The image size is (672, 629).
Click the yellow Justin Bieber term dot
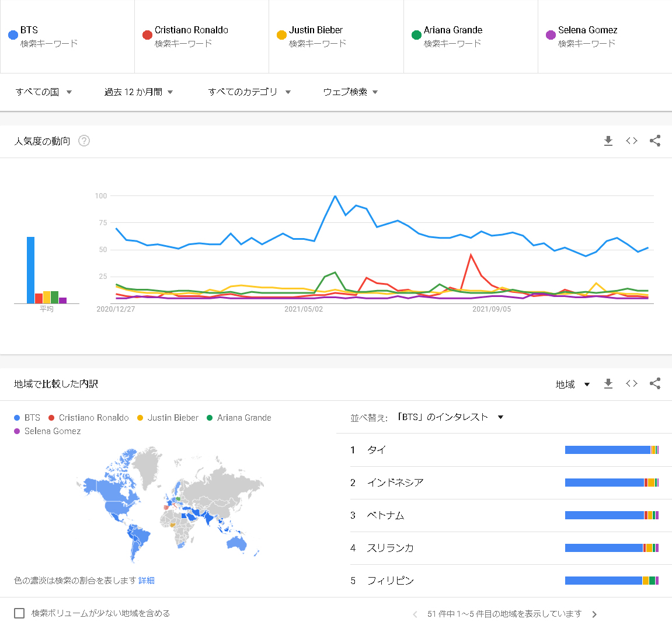coord(281,35)
